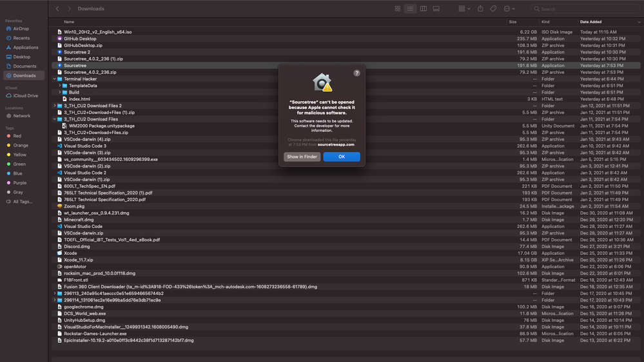Switch to list view

[410, 8]
